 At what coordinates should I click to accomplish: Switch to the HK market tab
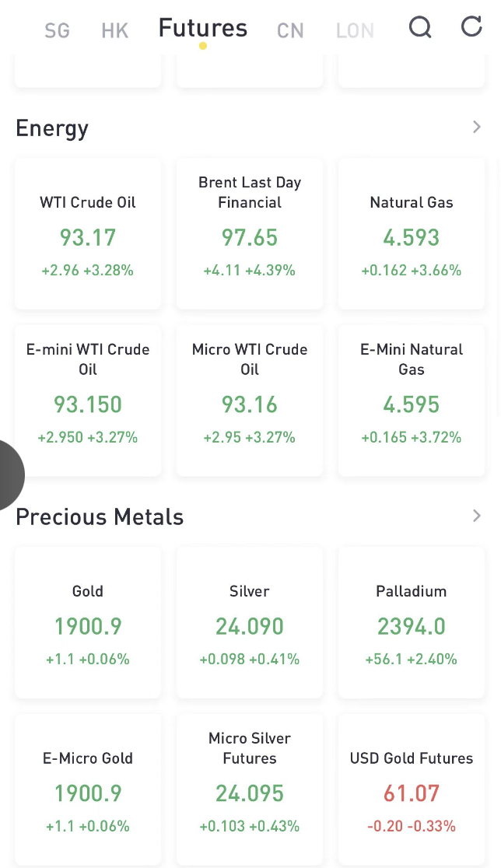coord(114,31)
